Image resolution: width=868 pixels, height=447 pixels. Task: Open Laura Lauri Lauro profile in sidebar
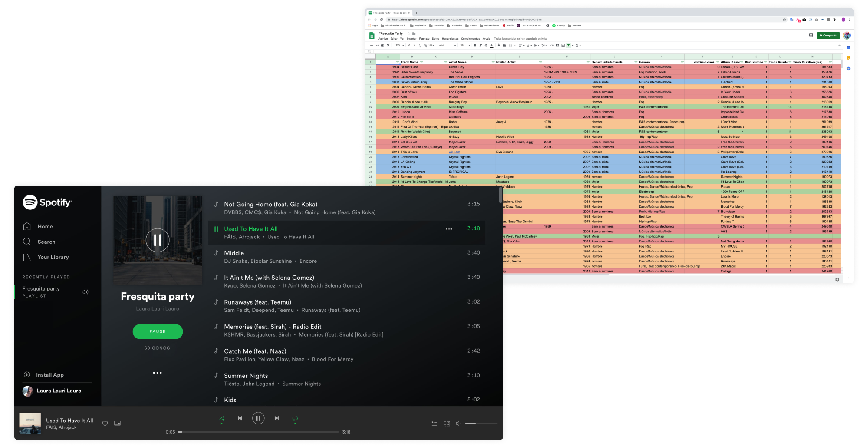point(52,391)
